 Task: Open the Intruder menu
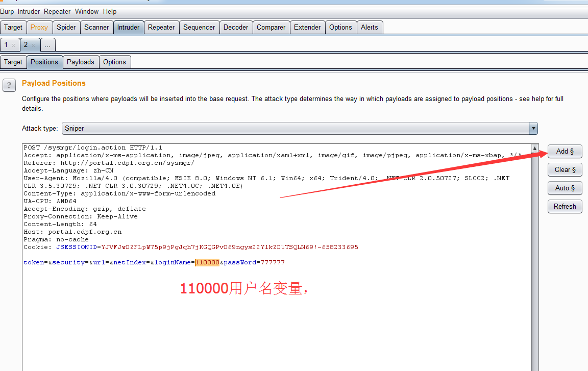tap(29, 12)
